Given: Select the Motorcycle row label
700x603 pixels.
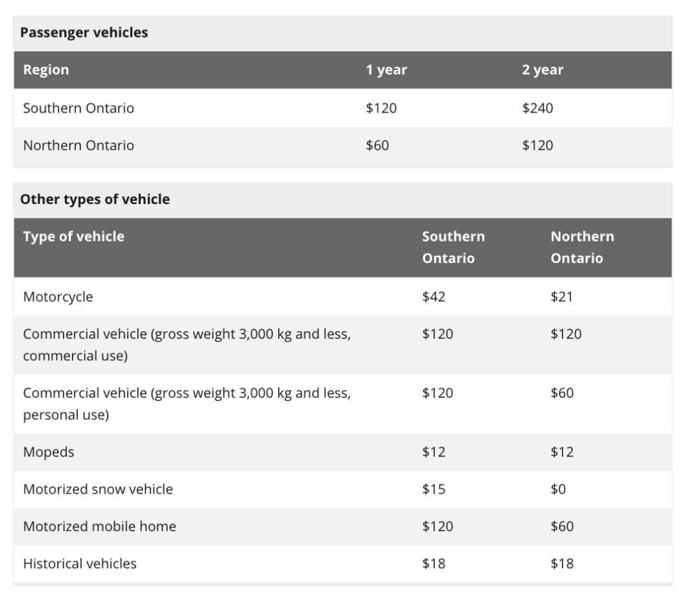Looking at the screenshot, I should point(58,297).
